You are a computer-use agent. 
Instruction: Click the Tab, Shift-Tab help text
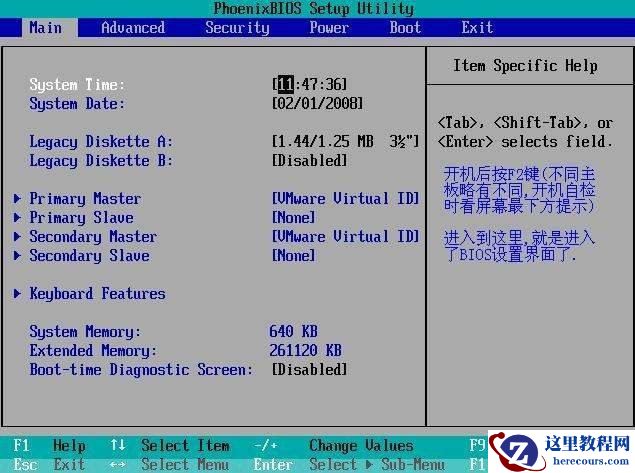525,123
